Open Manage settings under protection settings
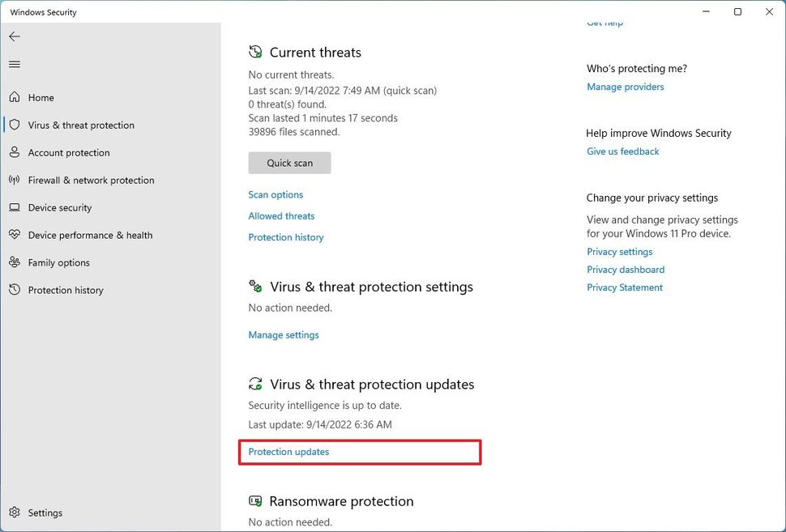The height and width of the screenshot is (532, 786). click(x=284, y=334)
